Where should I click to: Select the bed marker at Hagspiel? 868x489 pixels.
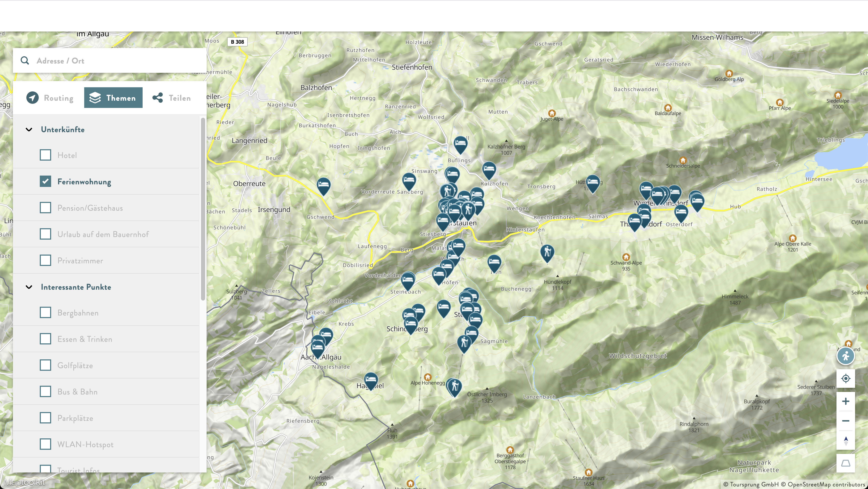click(x=371, y=381)
